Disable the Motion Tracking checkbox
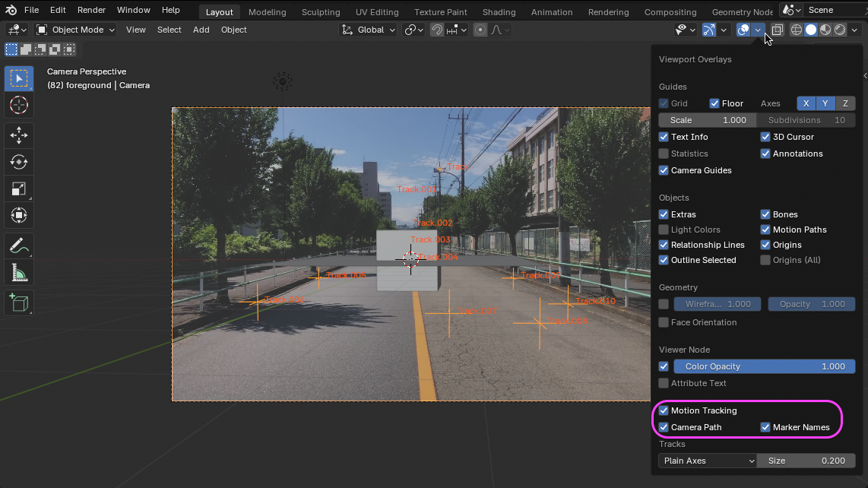This screenshot has height=488, width=868. 664,410
